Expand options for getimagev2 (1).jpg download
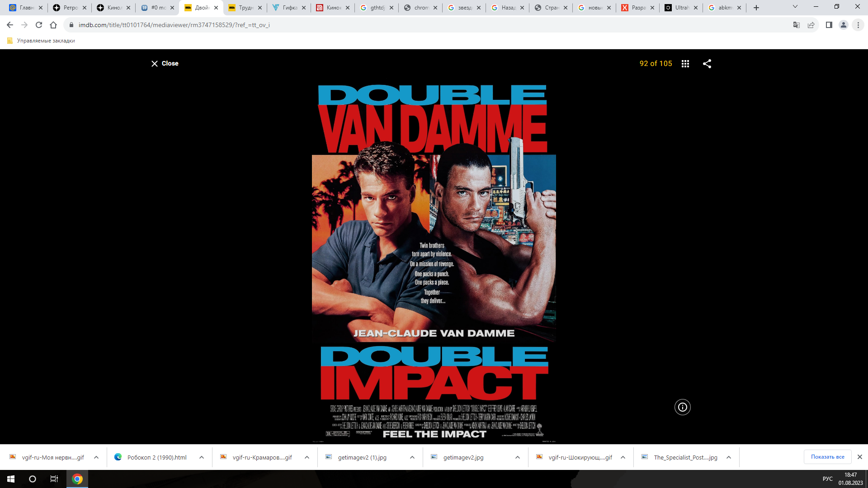The height and width of the screenshot is (488, 868). pyautogui.click(x=412, y=457)
